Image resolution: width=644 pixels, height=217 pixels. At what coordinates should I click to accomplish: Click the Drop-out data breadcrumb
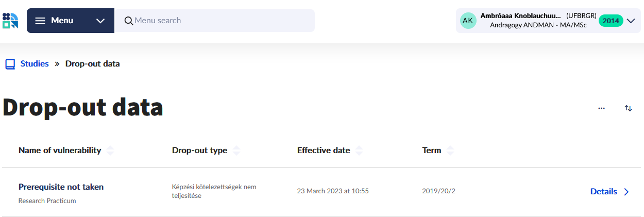92,64
